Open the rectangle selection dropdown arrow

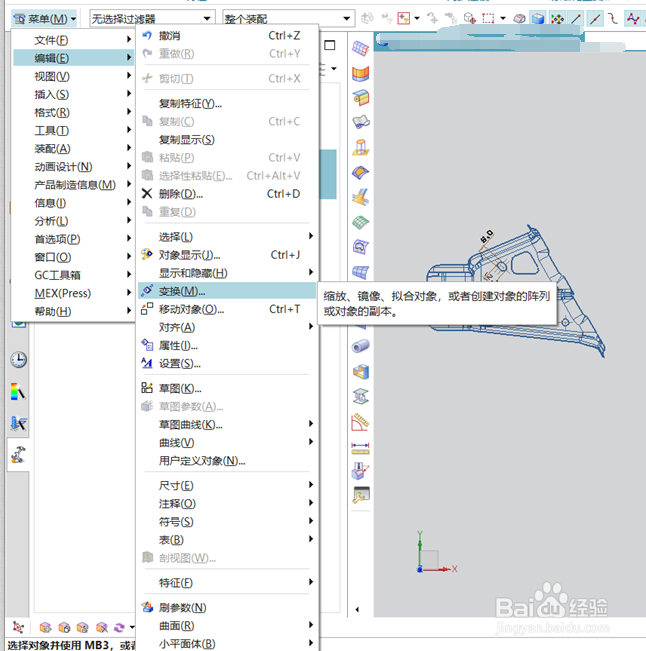click(503, 19)
